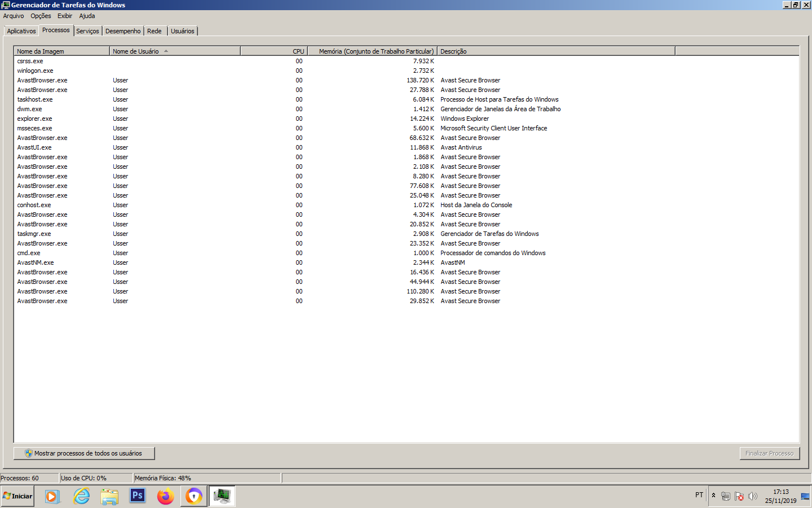The width and height of the screenshot is (812, 508).
Task: Click the show desktop icon by the clock
Action: (805, 496)
